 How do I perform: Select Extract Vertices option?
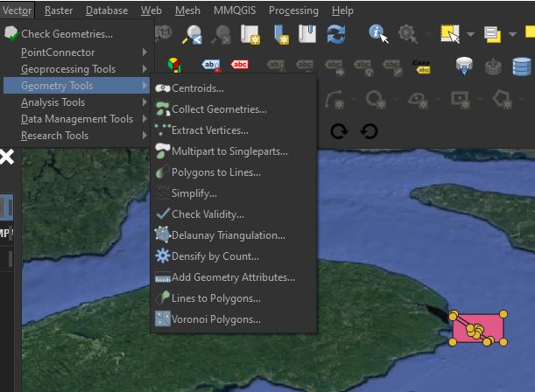tap(234, 130)
